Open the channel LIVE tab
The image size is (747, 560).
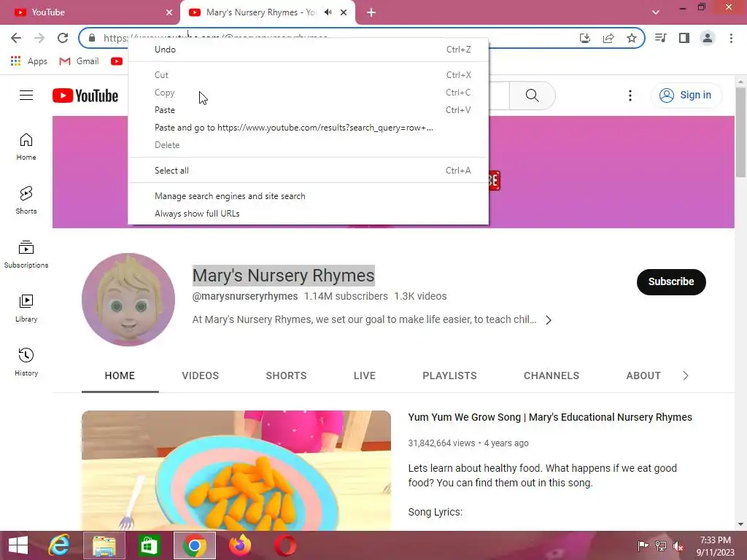click(x=365, y=376)
